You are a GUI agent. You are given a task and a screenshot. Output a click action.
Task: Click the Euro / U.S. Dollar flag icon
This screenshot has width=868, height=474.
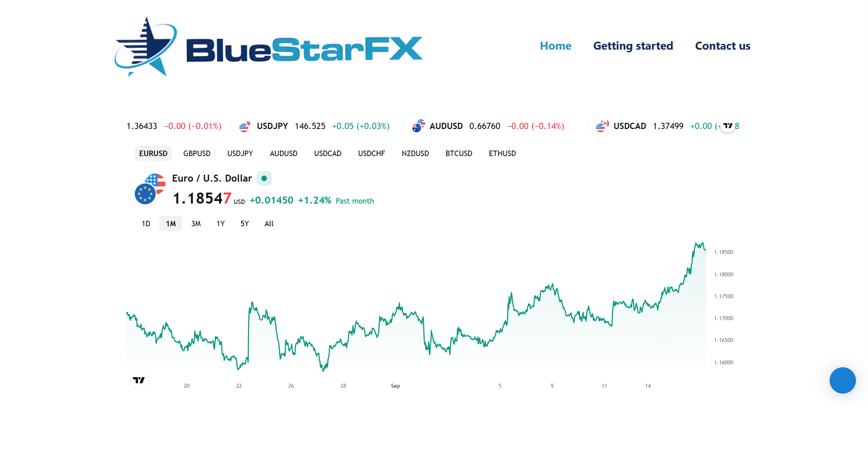[x=150, y=189]
